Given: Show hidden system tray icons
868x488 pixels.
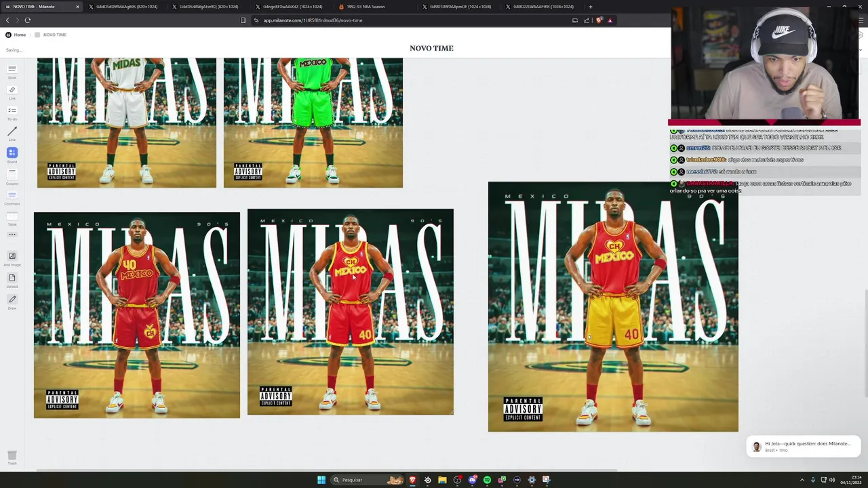Looking at the screenshot, I should (801, 480).
